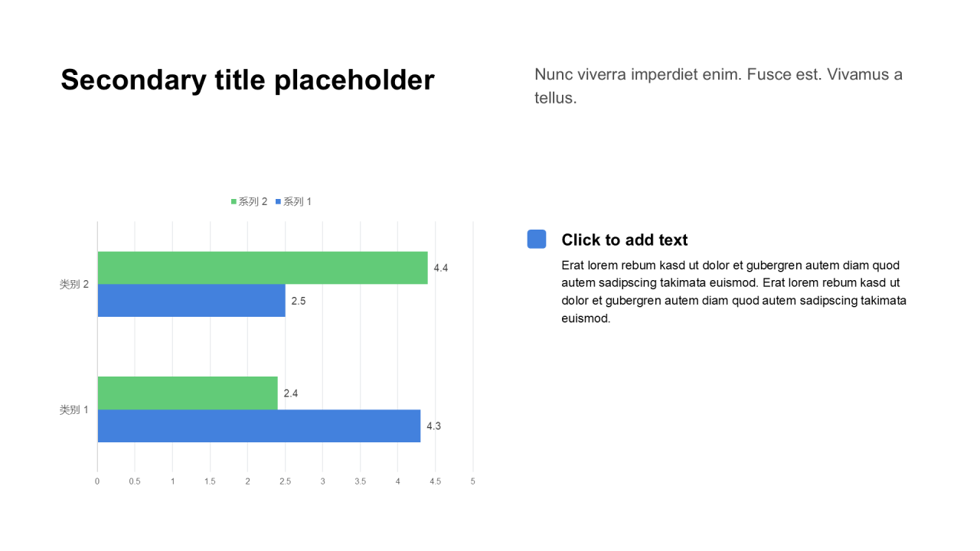Select the 类别 1 axis label
Screen dimensions: 980x551
point(74,409)
